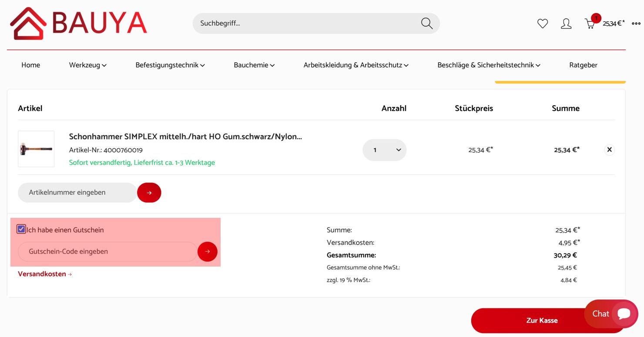The width and height of the screenshot is (644, 337).
Task: Go to Home navigation item
Action: [31, 65]
